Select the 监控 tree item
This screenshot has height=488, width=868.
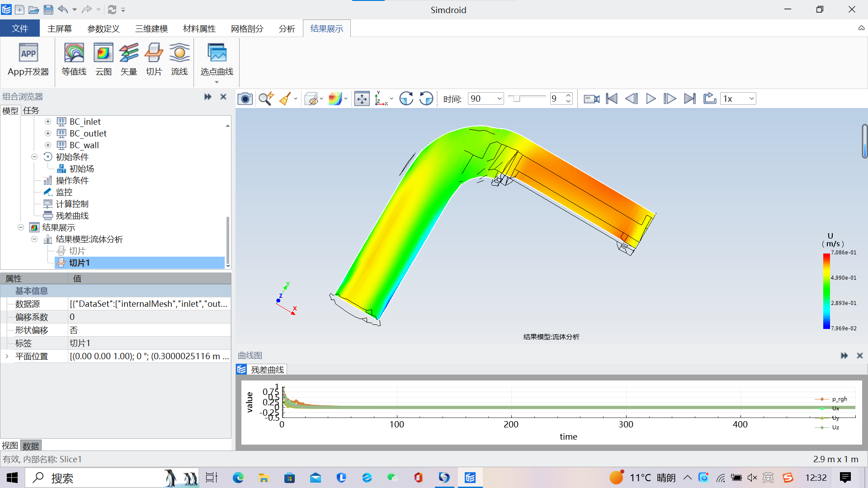(64, 192)
